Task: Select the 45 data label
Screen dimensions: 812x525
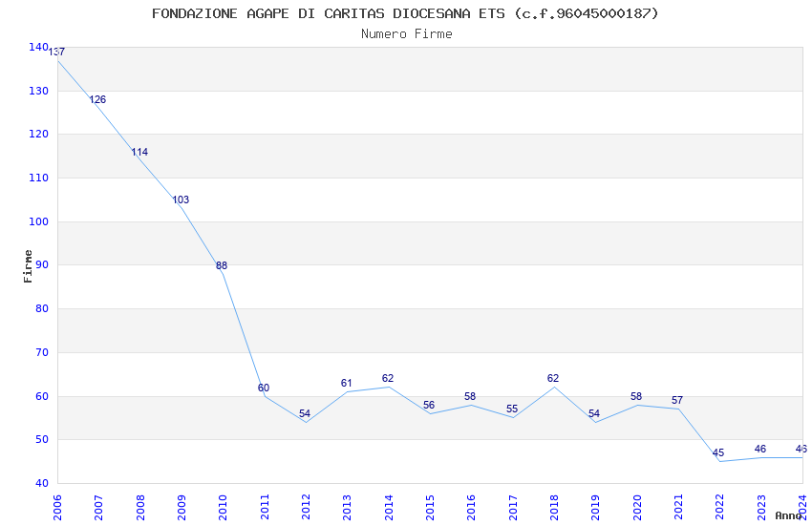Action: pos(718,453)
